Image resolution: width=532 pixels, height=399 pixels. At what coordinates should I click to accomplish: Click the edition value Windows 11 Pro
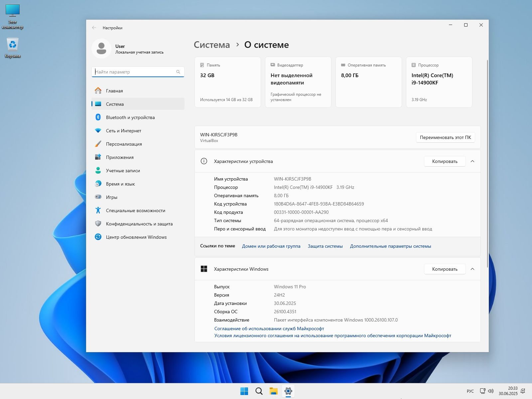tap(290, 287)
